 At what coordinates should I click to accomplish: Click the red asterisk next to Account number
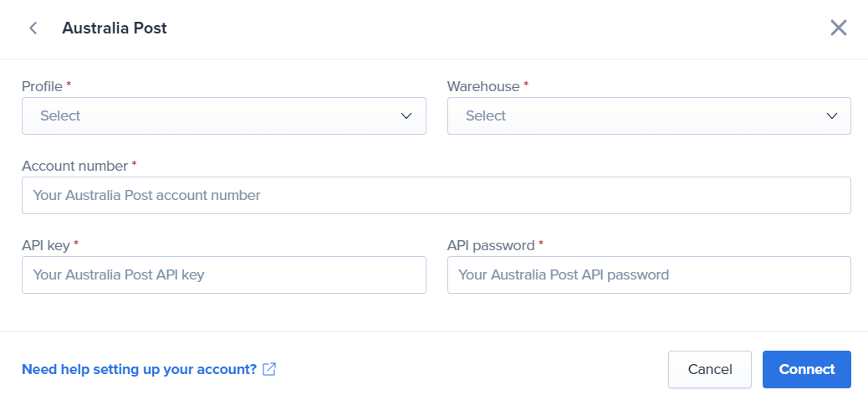[x=134, y=163]
